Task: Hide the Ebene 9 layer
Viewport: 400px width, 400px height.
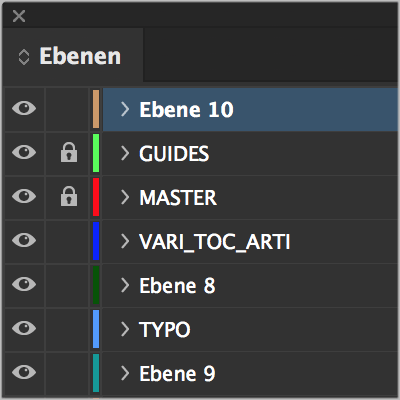Action: click(24, 373)
